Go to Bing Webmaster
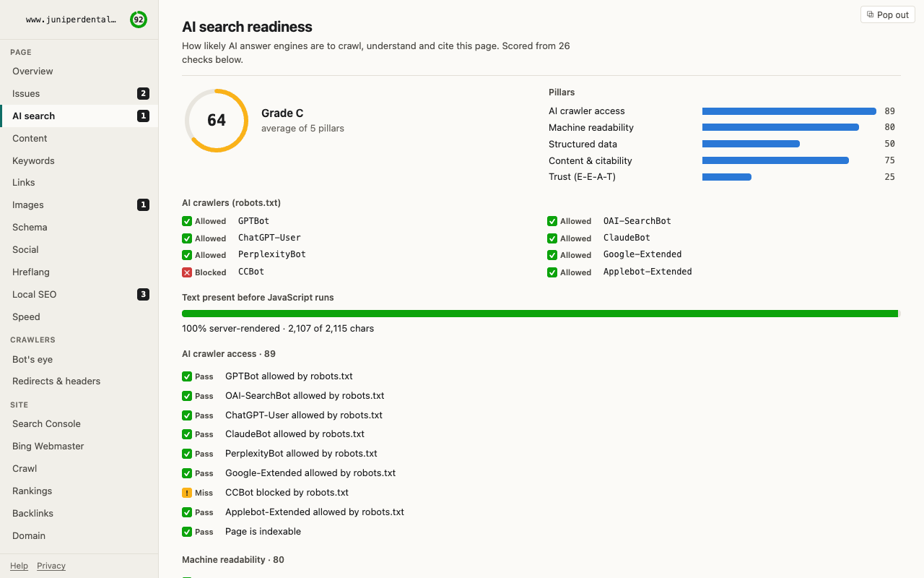 pos(79,446)
